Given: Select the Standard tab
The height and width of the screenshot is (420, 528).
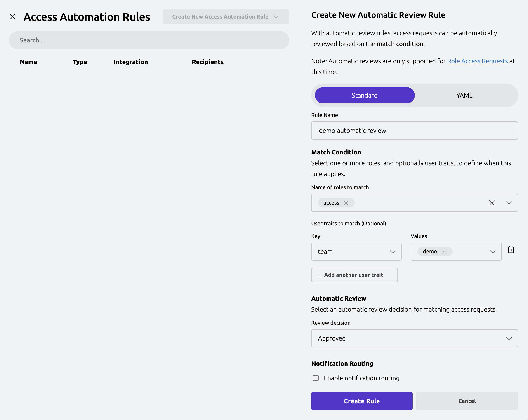Looking at the screenshot, I should coord(364,95).
